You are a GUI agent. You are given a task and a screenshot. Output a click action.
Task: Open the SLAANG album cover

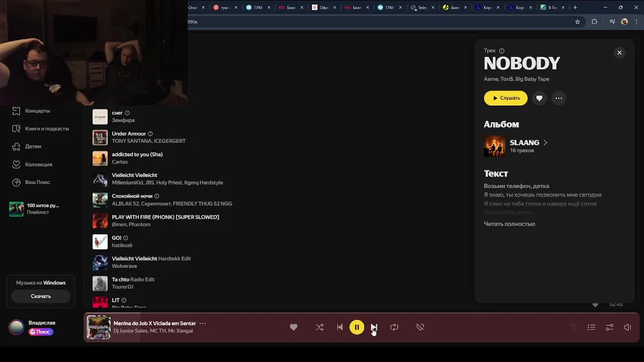click(x=495, y=146)
